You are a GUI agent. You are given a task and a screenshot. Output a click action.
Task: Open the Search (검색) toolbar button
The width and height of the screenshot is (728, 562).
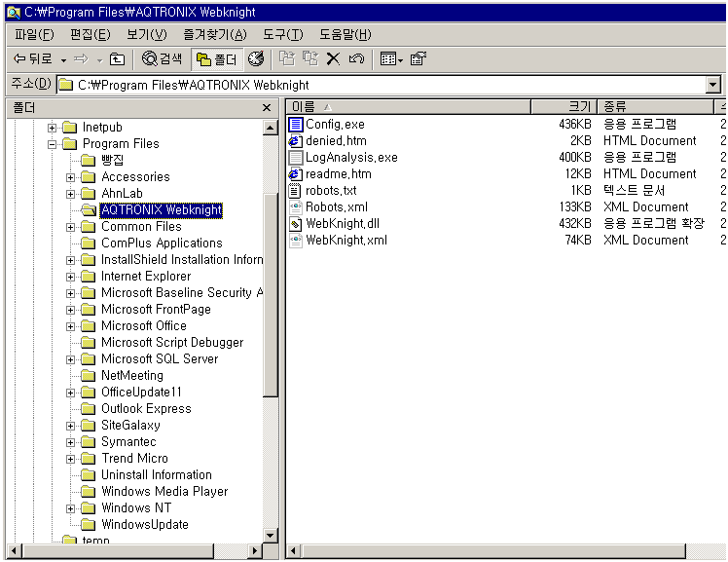(x=162, y=59)
